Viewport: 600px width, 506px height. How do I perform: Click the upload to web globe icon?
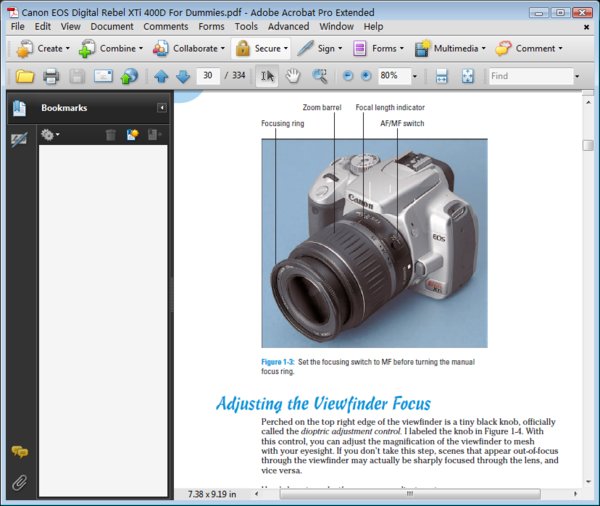click(x=129, y=76)
